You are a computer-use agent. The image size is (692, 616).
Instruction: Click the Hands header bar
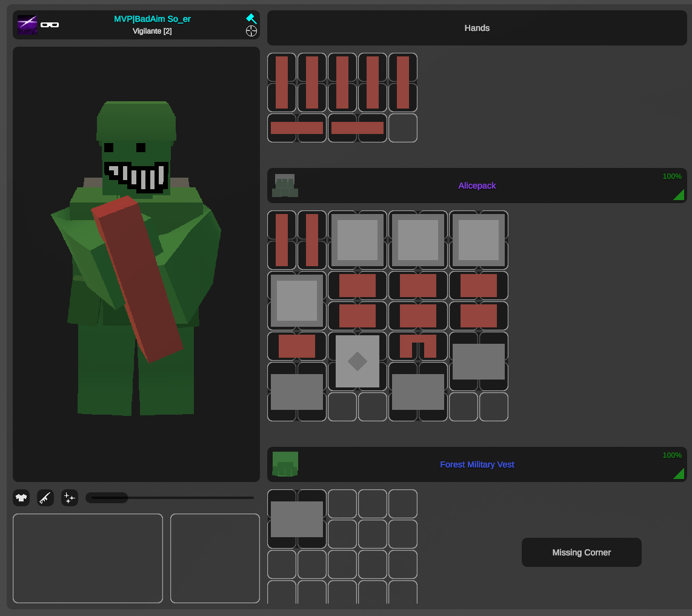[477, 28]
